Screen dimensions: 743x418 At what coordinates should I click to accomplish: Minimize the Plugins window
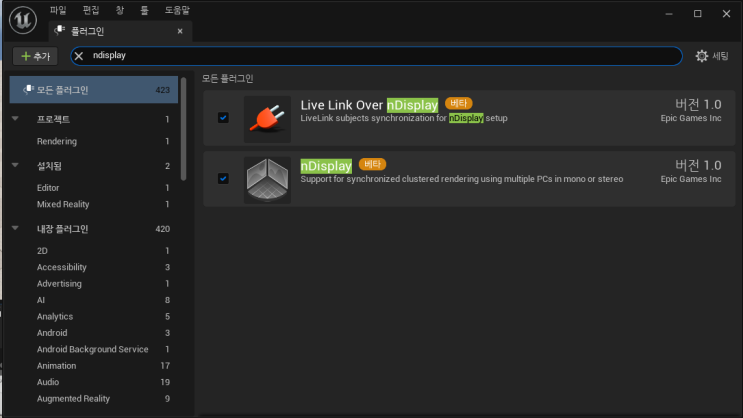[x=669, y=14]
